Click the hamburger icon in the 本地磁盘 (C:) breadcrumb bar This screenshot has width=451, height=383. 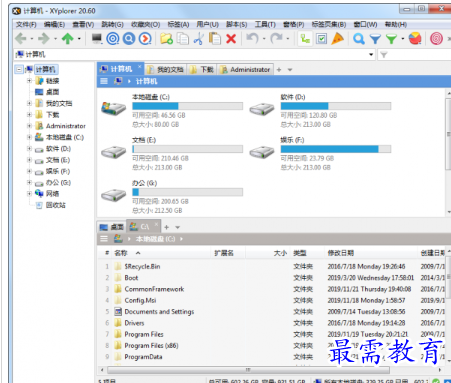coord(104,239)
